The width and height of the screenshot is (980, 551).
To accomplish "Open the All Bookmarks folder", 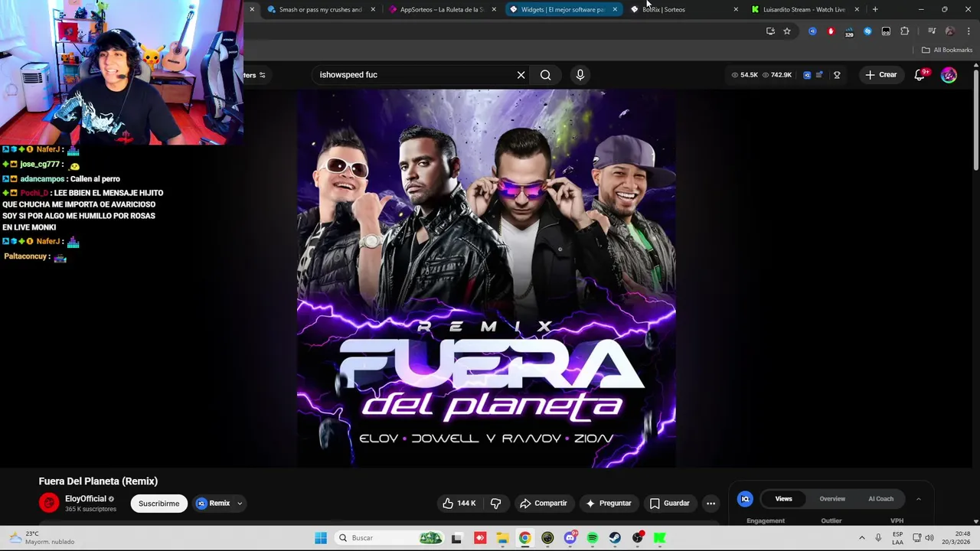I will tap(946, 50).
